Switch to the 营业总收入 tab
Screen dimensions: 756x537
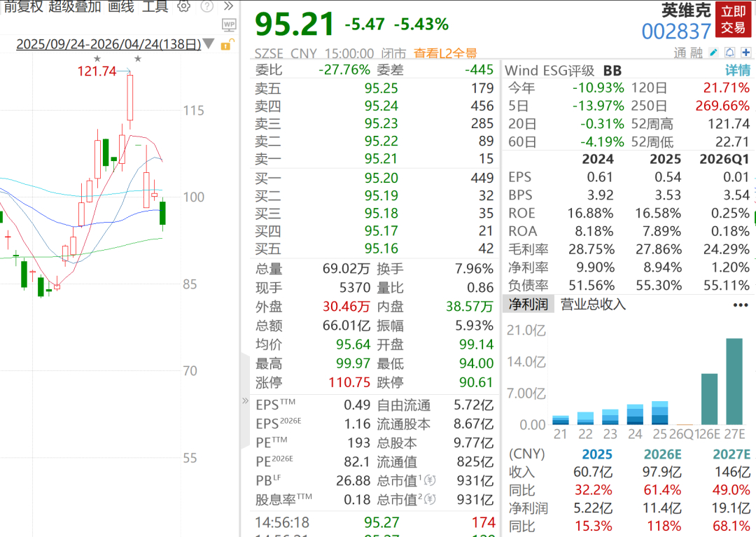(x=593, y=304)
